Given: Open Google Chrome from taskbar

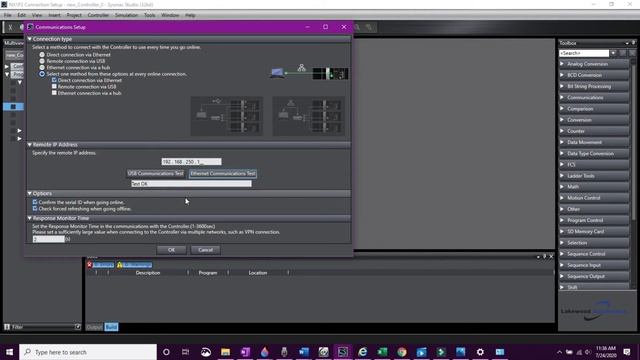Looking at the screenshot, I should click(x=402, y=352).
